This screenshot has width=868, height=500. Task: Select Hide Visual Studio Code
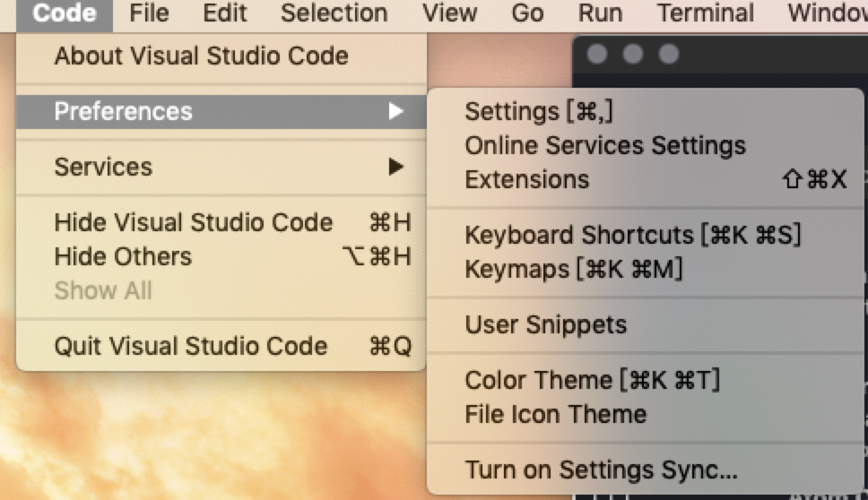pyautogui.click(x=221, y=222)
